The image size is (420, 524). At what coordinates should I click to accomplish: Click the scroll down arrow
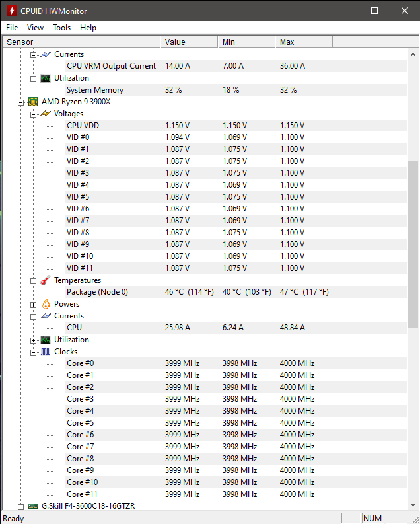coord(413,505)
